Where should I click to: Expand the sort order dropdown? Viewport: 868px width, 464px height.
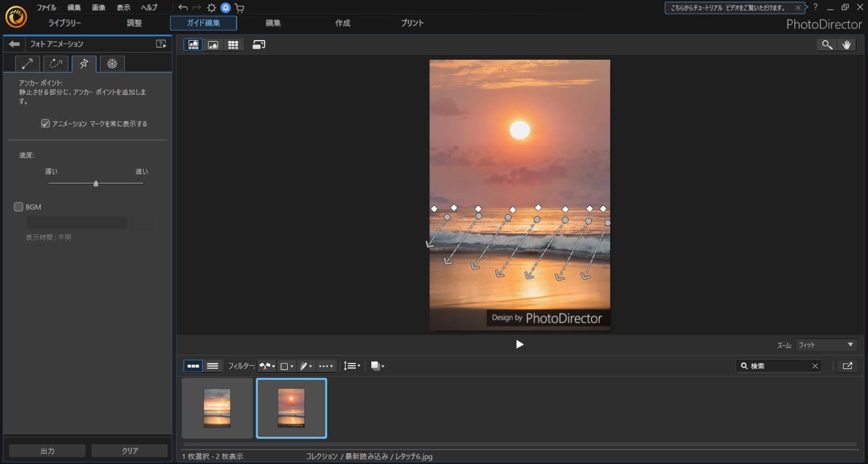click(352, 366)
